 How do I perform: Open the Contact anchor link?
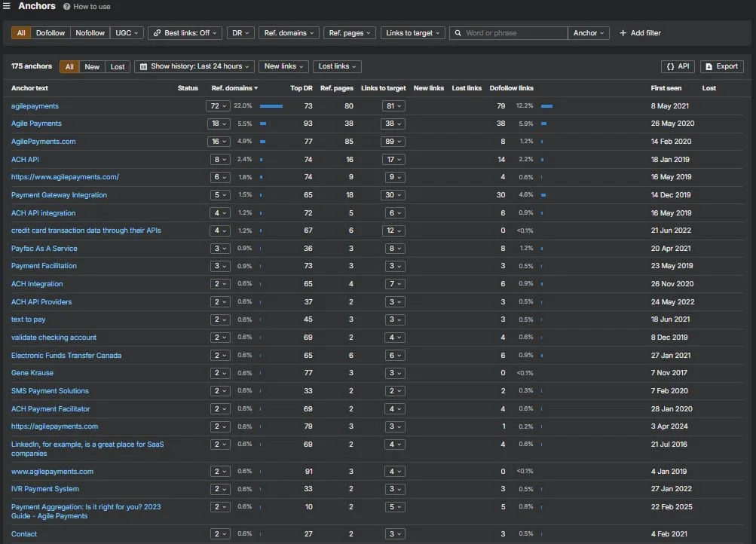click(x=24, y=534)
